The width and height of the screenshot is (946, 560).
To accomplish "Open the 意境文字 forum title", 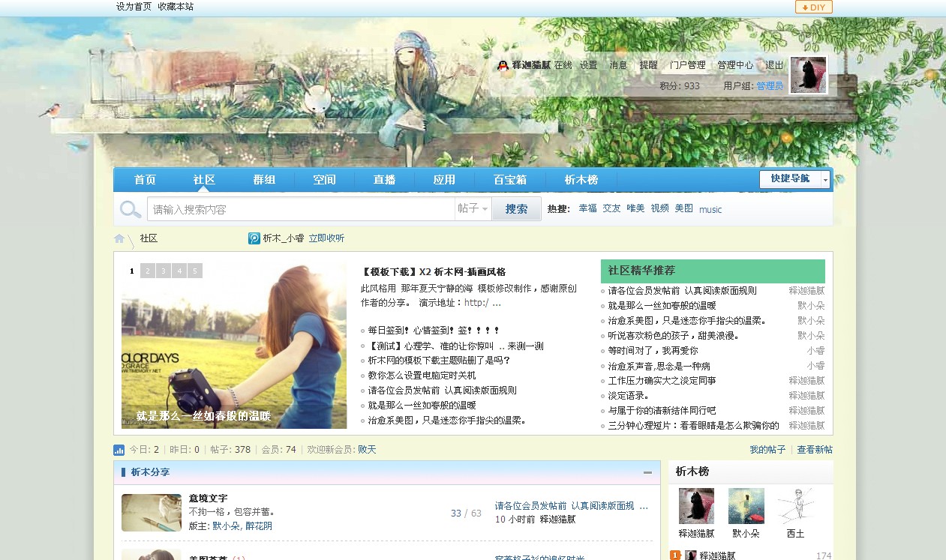I will tap(208, 499).
